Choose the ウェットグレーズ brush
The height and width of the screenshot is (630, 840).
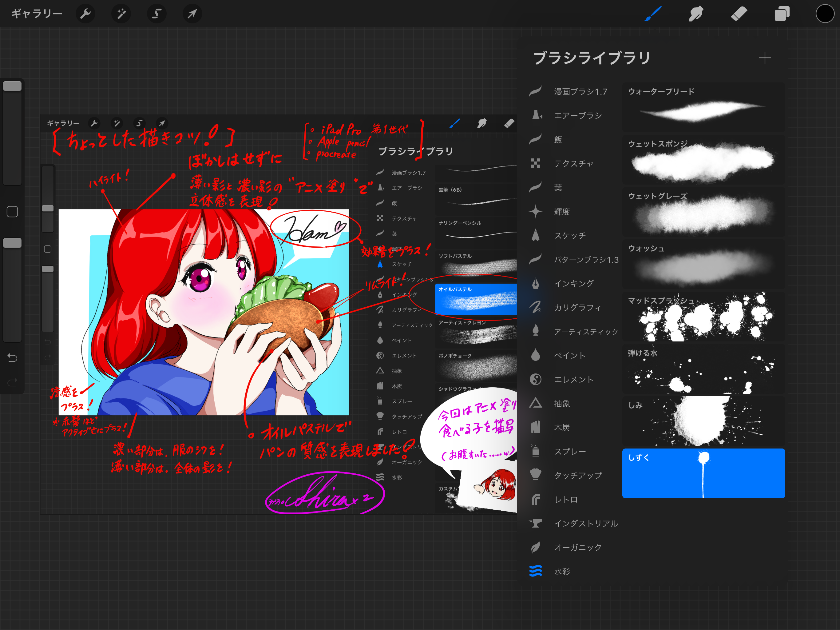click(x=703, y=212)
